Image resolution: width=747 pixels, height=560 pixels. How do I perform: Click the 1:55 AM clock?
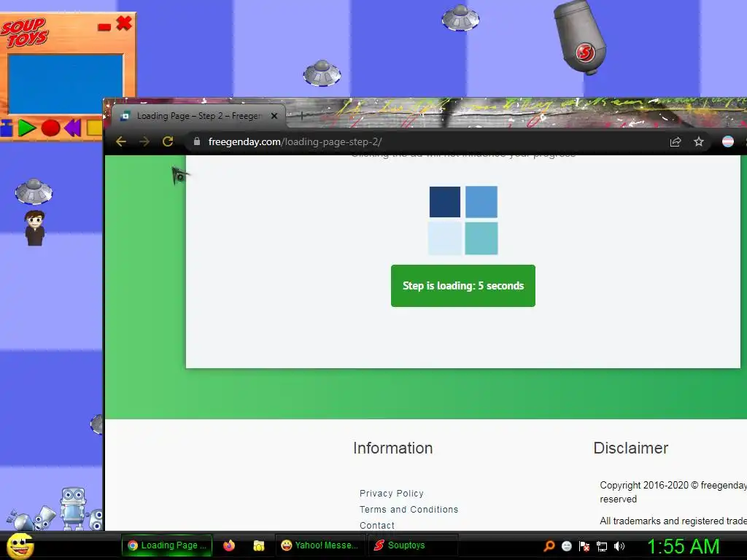pos(683,546)
